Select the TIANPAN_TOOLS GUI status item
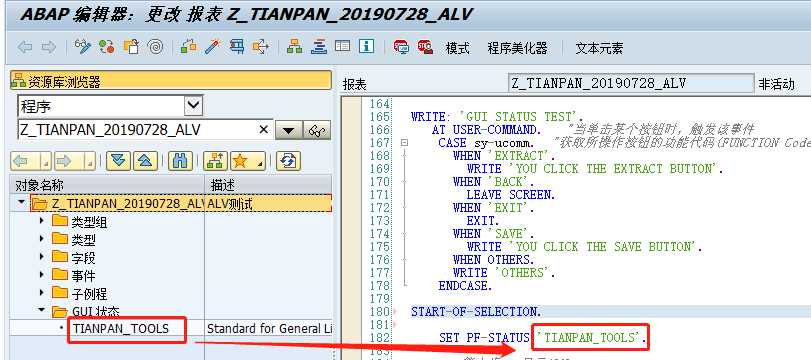This screenshot has width=811, height=360. click(121, 328)
